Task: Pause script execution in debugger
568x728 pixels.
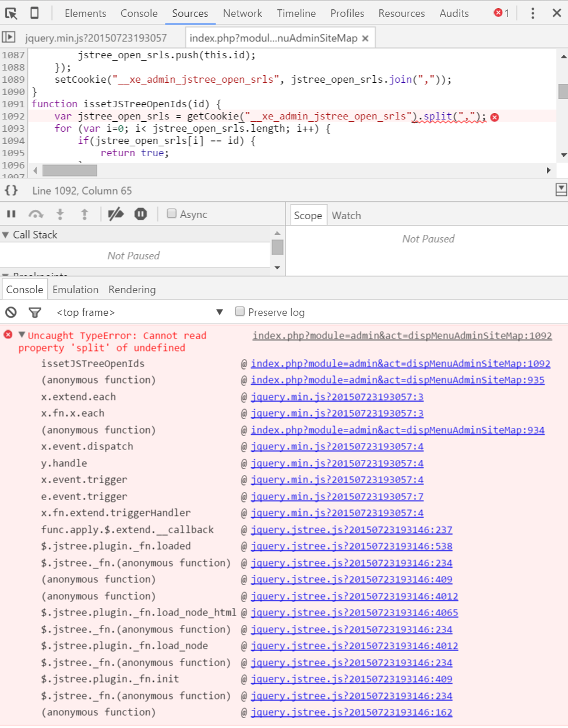Action: pos(11,214)
